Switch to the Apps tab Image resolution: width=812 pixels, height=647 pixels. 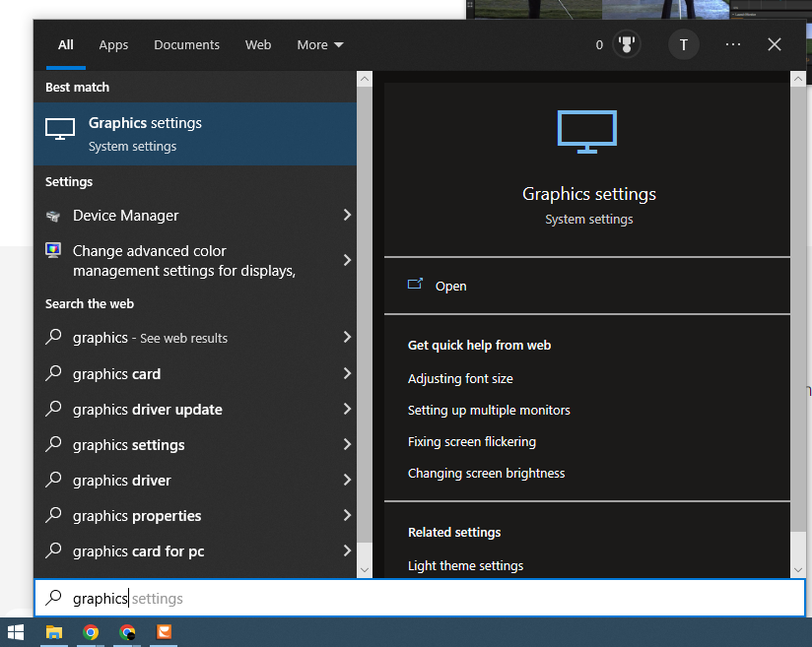point(113,45)
